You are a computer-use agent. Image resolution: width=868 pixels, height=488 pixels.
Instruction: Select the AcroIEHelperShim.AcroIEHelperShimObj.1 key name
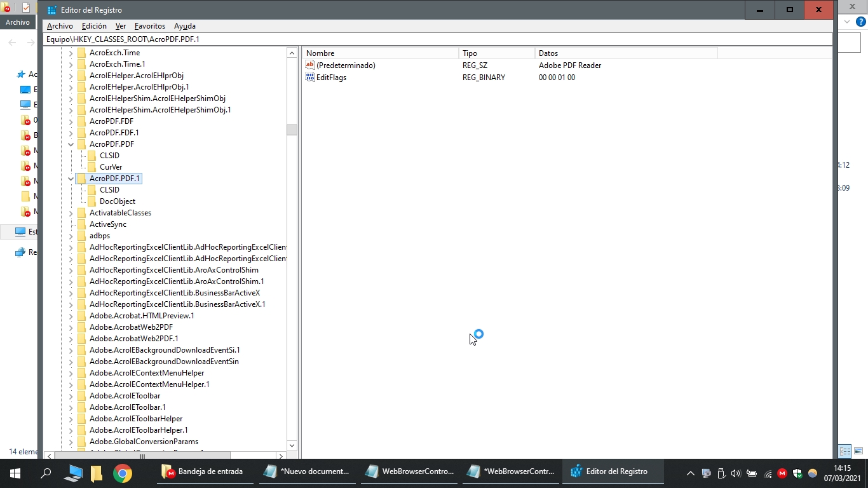click(x=160, y=110)
